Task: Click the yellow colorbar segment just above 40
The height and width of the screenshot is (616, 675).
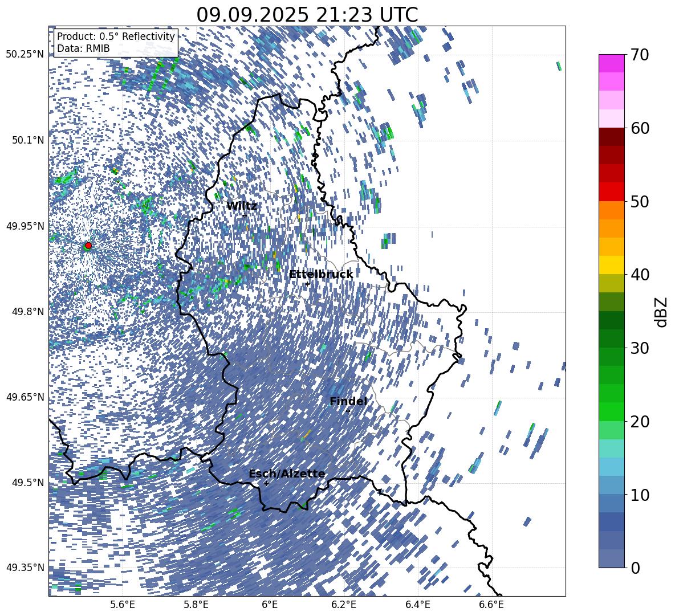Action: pyautogui.click(x=611, y=265)
